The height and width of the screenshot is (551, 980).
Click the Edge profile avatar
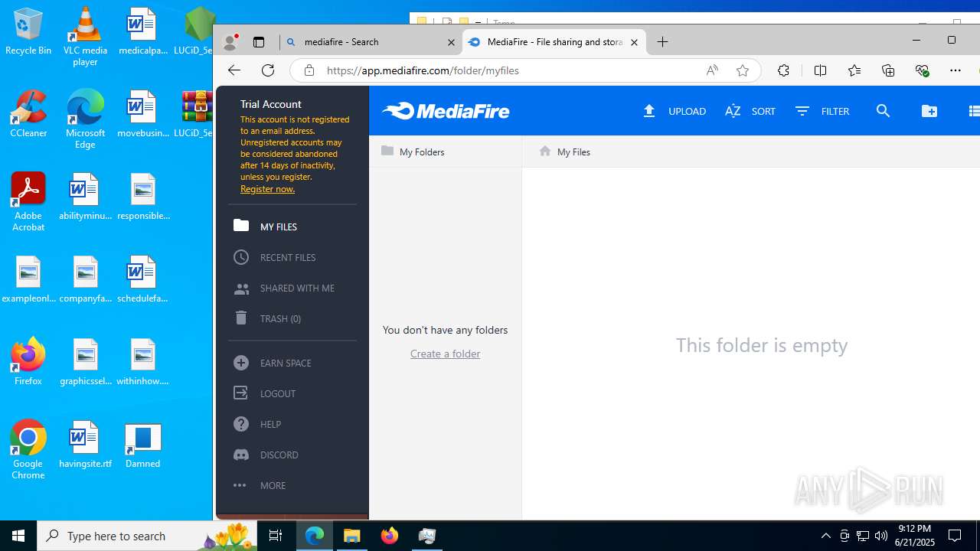click(x=230, y=42)
